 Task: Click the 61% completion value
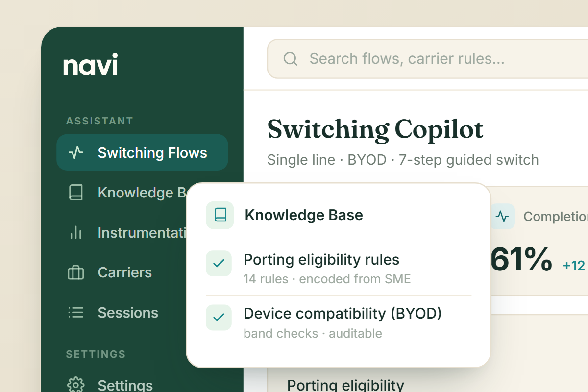pyautogui.click(x=521, y=260)
